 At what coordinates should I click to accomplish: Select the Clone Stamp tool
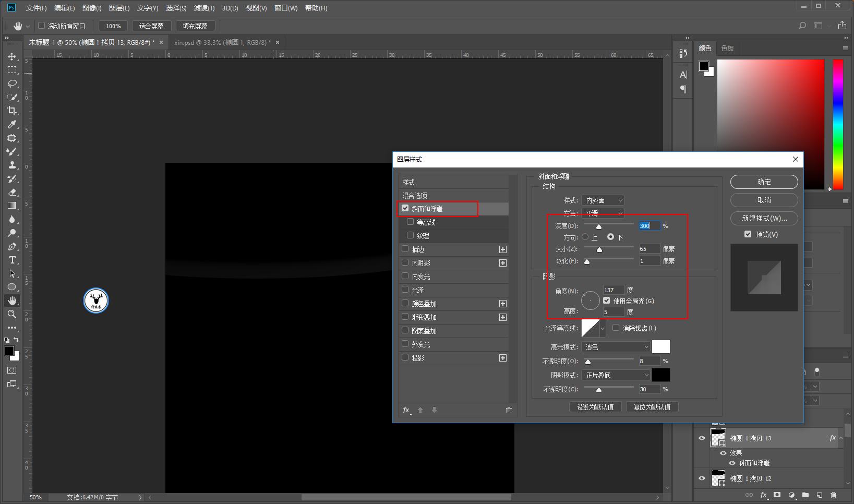(x=12, y=165)
